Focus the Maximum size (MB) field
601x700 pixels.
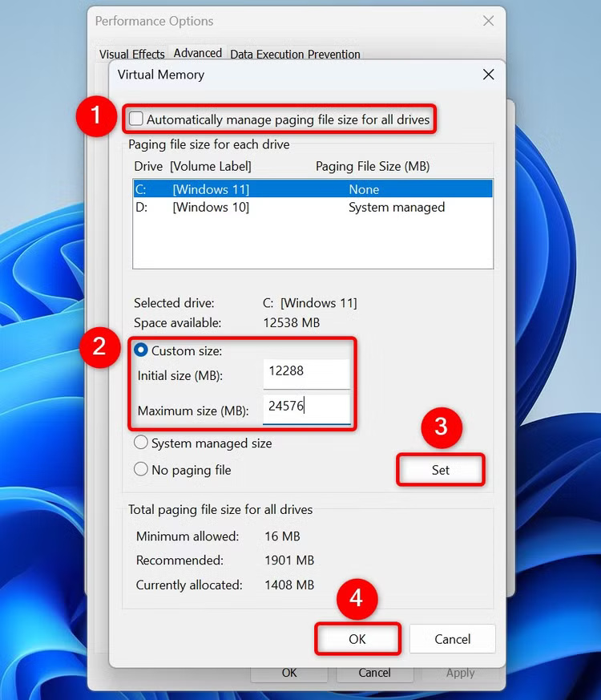(x=306, y=407)
